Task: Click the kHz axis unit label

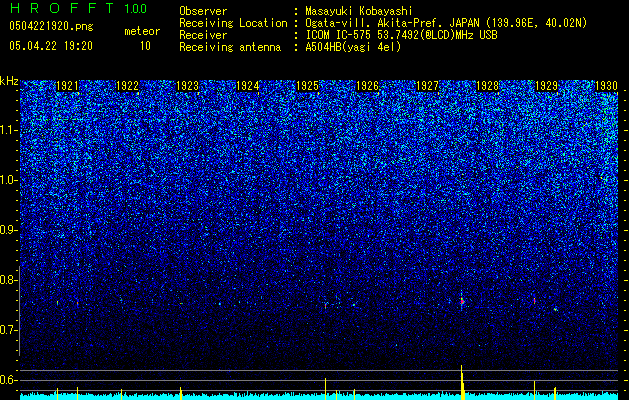Action: [9, 81]
